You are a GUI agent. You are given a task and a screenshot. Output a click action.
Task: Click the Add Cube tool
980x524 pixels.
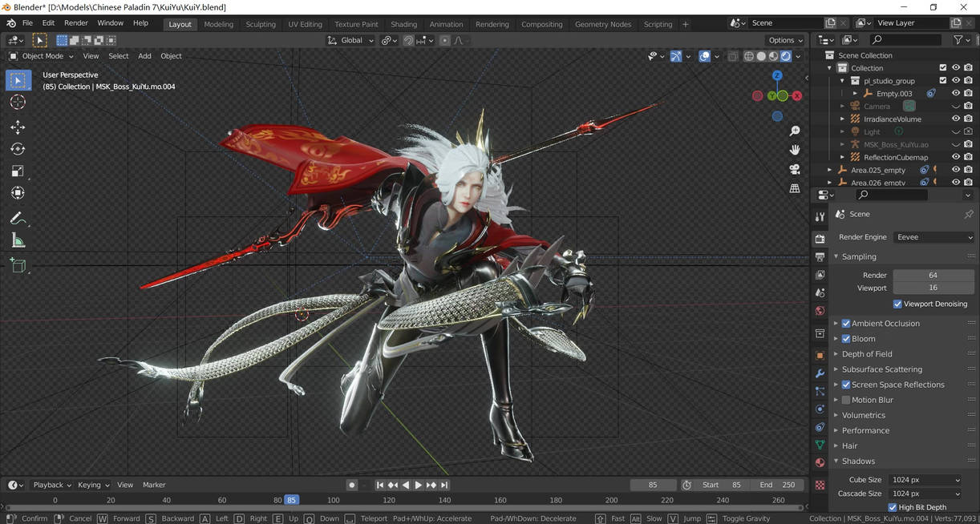point(18,265)
